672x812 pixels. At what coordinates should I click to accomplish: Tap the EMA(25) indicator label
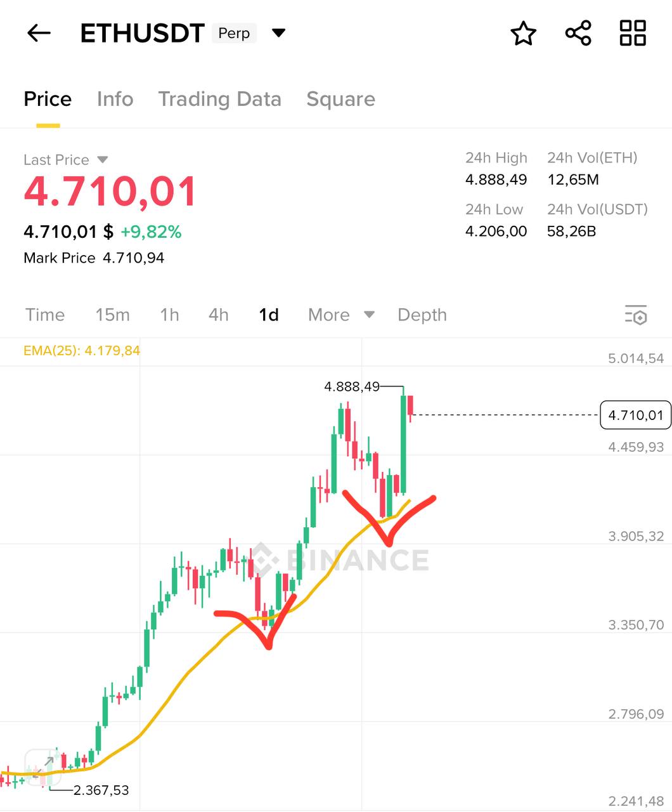click(x=81, y=350)
